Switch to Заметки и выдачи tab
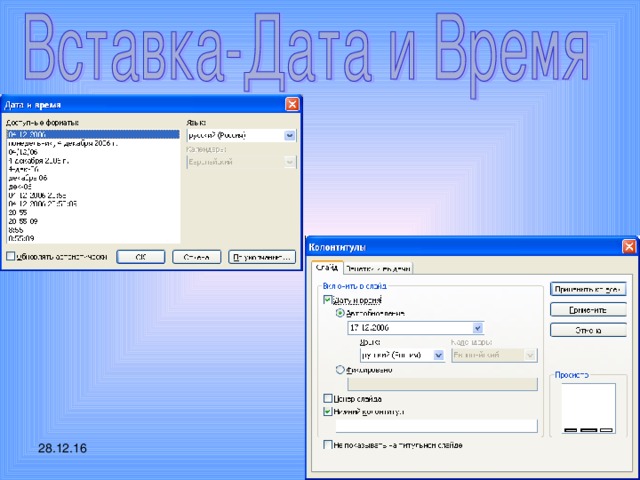 coord(378,269)
